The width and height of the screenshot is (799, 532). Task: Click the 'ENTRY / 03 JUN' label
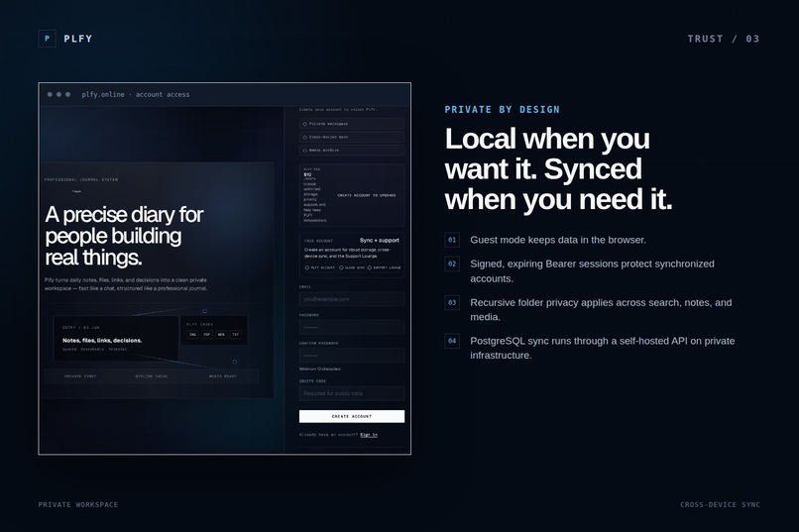(x=80, y=327)
